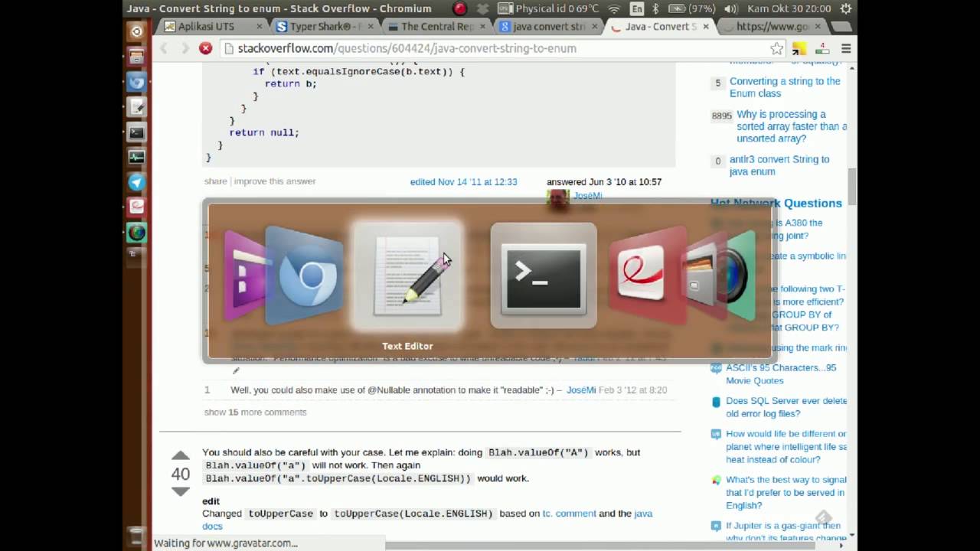Click the globe icon in launcher
Screen dimensions: 980x551
136,233
